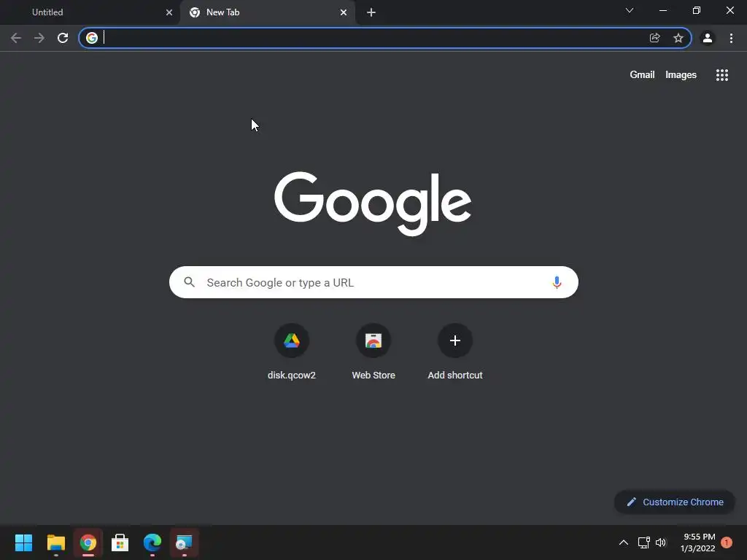Screen dimensions: 747x560
Task: Open Microsoft Store from the taskbar
Action: 120,542
